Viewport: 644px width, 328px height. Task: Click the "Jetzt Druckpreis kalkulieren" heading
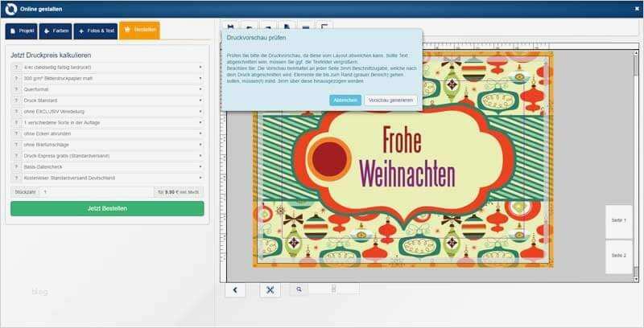coord(51,55)
